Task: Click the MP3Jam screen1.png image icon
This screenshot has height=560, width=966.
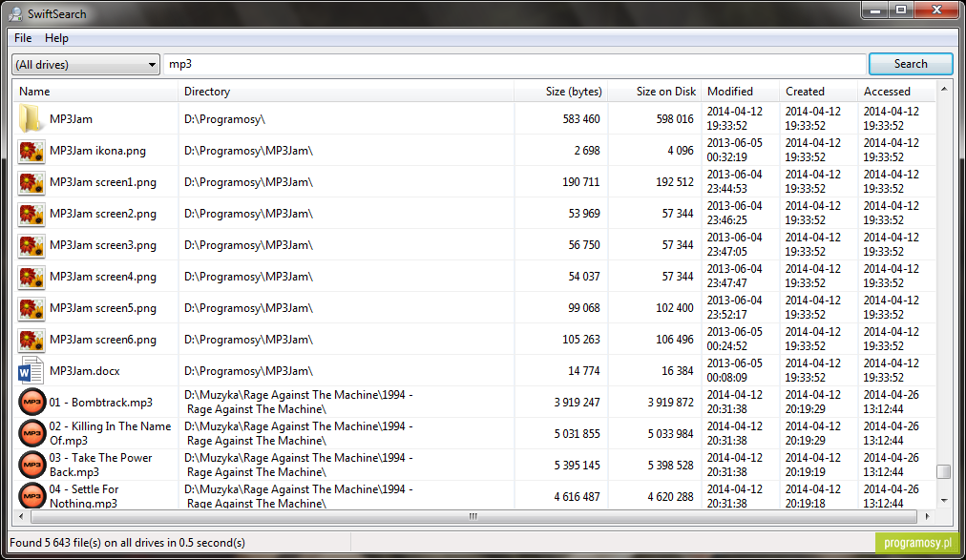Action: tap(31, 182)
